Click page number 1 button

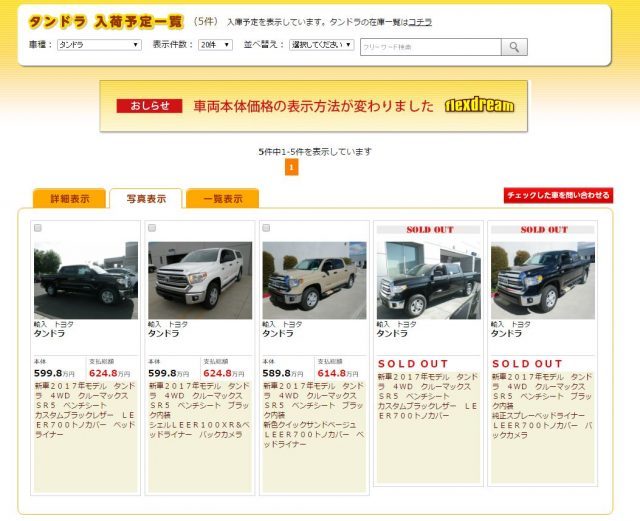291,167
